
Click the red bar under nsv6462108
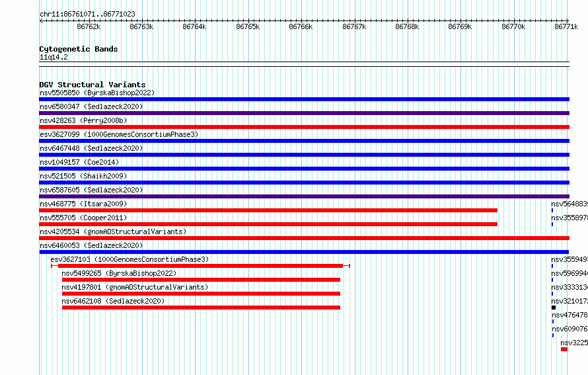[x=201, y=308]
